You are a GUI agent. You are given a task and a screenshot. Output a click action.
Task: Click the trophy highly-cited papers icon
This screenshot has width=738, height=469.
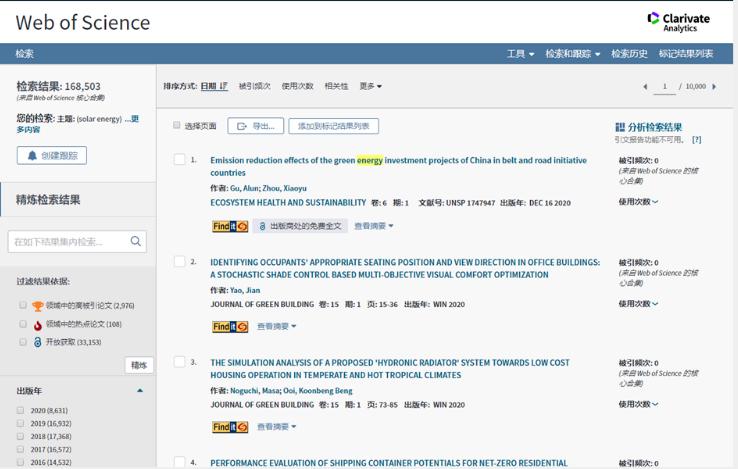click(38, 306)
